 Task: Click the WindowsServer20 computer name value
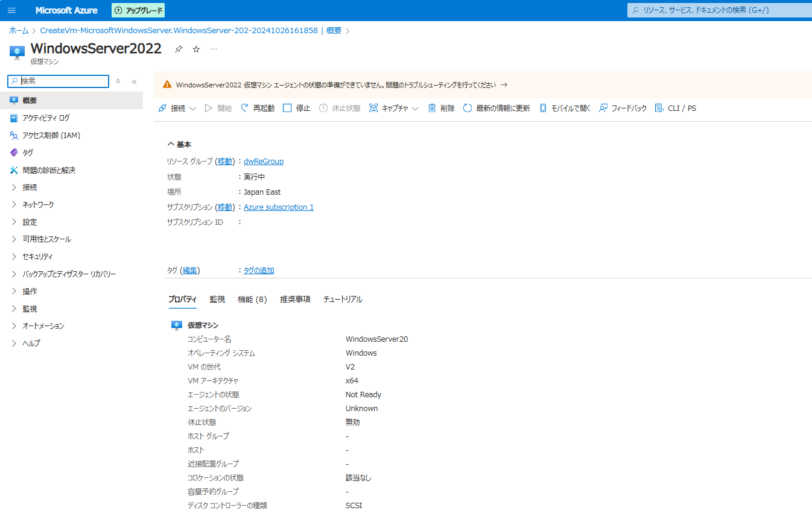pos(376,339)
